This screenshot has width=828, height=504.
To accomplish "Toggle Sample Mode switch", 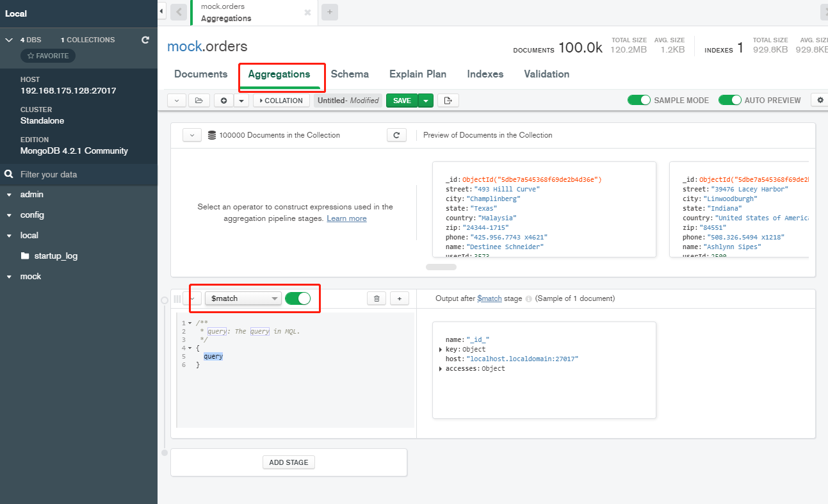I will tap(639, 100).
